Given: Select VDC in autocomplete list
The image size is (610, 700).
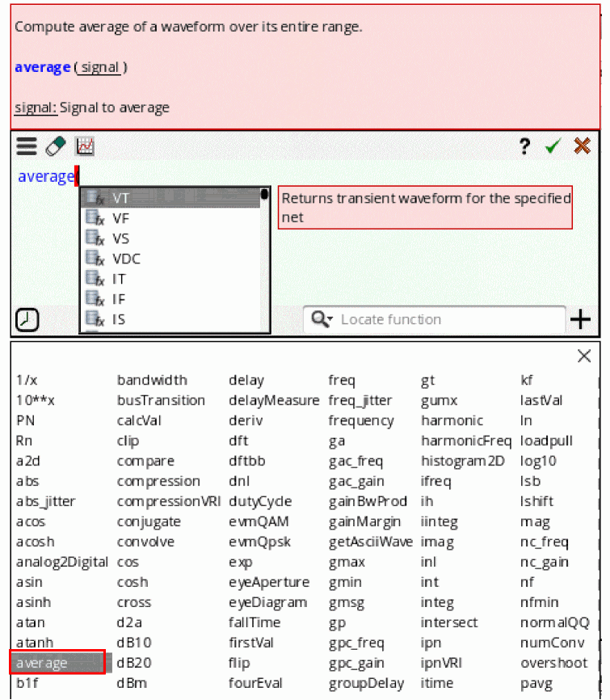Looking at the screenshot, I should 170,259.
